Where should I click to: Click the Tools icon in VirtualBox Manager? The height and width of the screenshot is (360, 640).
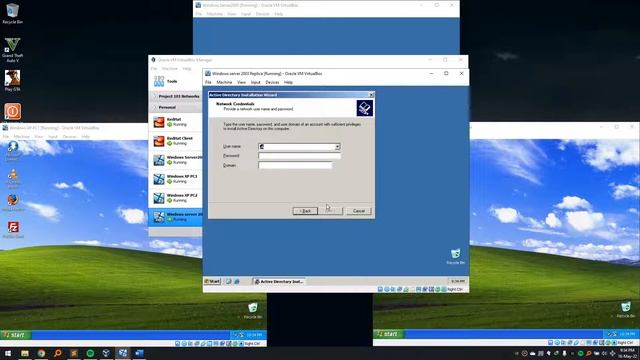click(x=159, y=81)
